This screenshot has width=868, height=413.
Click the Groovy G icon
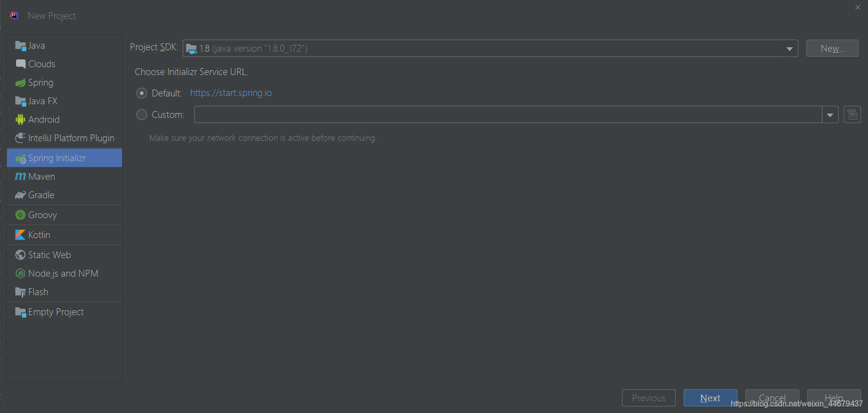(20, 215)
